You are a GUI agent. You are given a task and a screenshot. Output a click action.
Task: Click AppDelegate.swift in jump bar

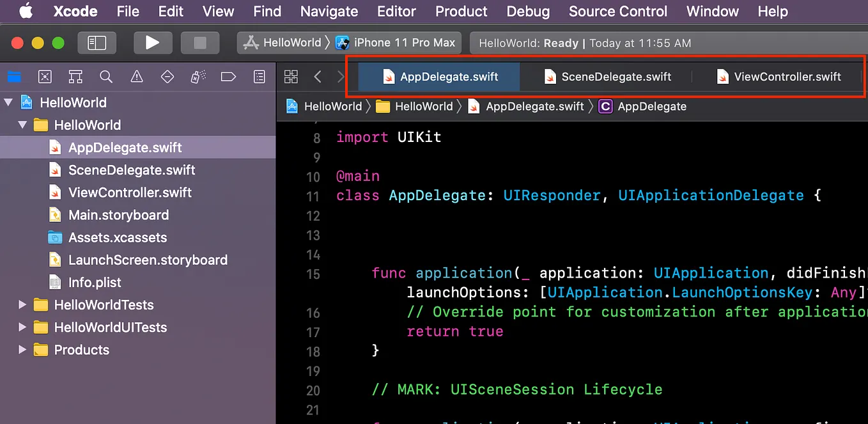click(525, 107)
